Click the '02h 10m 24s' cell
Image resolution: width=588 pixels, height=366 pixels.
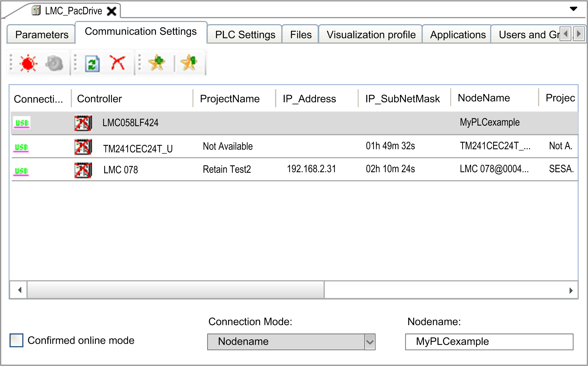click(x=390, y=169)
